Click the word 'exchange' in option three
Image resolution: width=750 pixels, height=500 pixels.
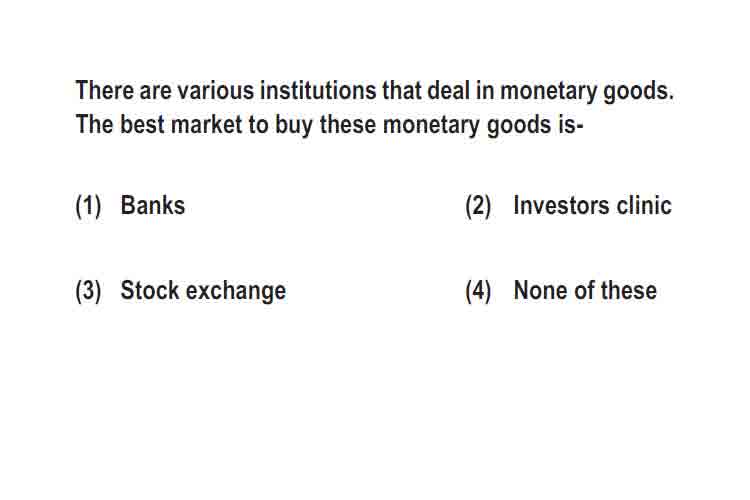tap(236, 291)
